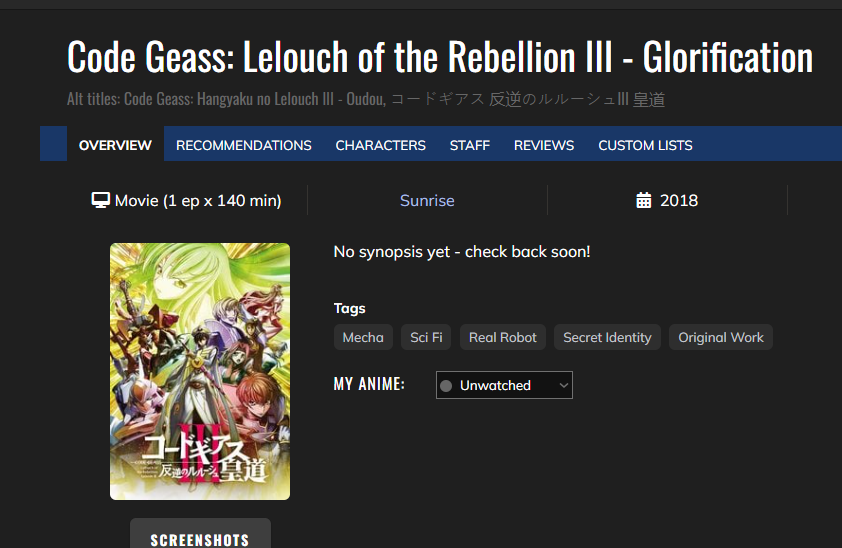
Task: Expand the Unwatched dropdown arrow
Action: point(564,385)
